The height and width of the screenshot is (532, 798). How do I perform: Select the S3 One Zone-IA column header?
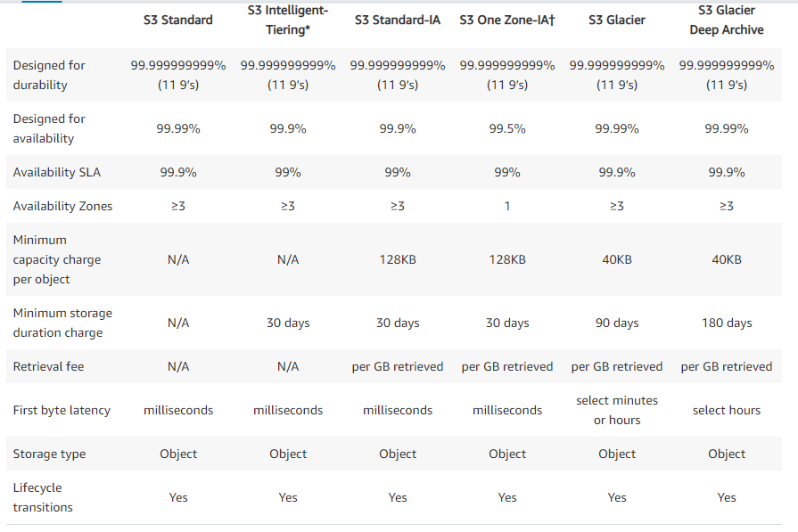tap(507, 20)
